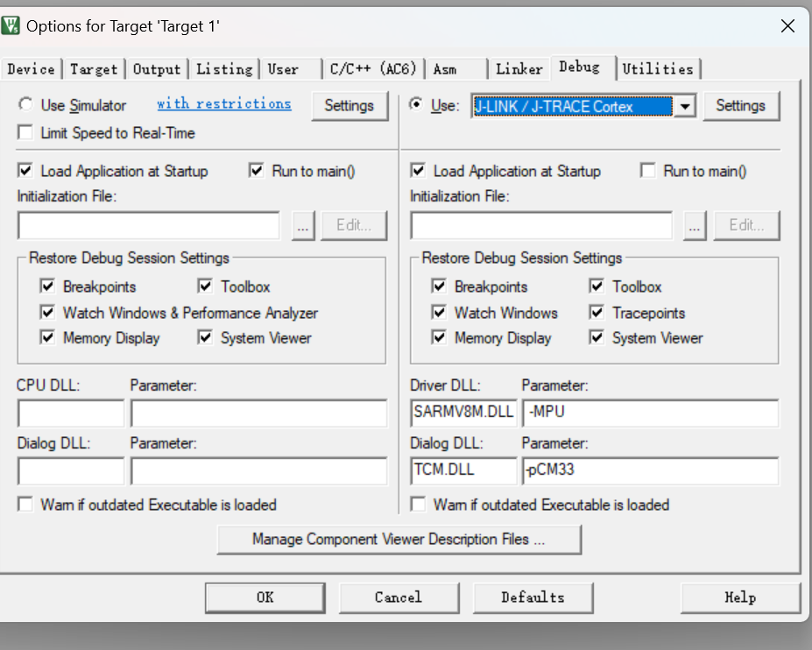Viewport: 812px width, 650px height.
Task: Toggle simulator-side Load Application at Startup
Action: 25,171
